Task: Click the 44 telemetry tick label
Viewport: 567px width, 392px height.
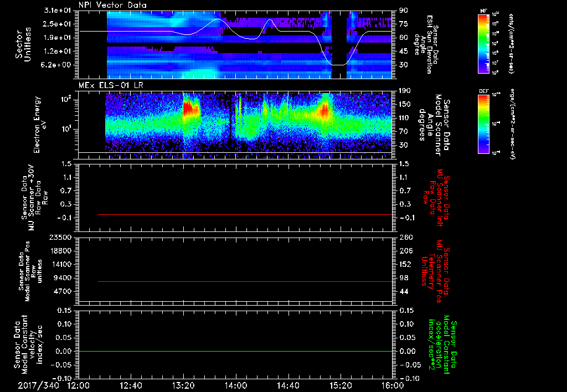Action: point(403,291)
